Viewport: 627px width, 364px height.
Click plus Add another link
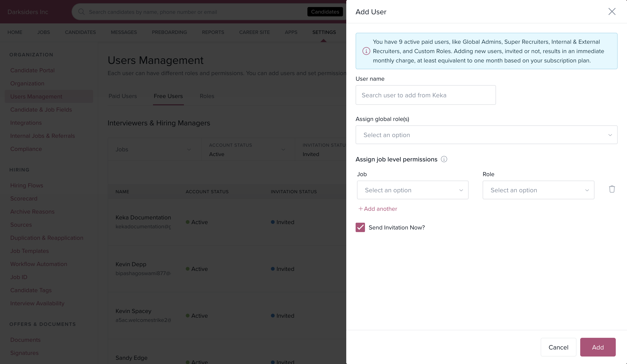pos(378,209)
